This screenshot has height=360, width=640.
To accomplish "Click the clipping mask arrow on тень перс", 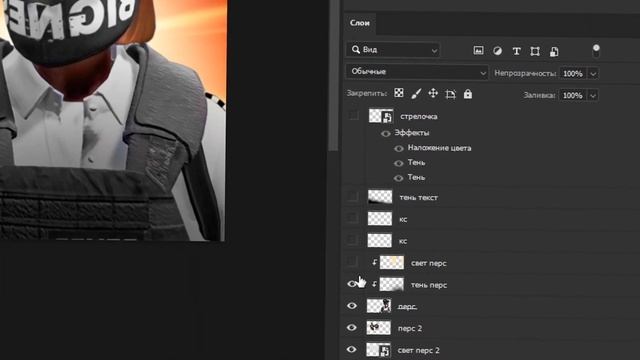I will (x=374, y=284).
